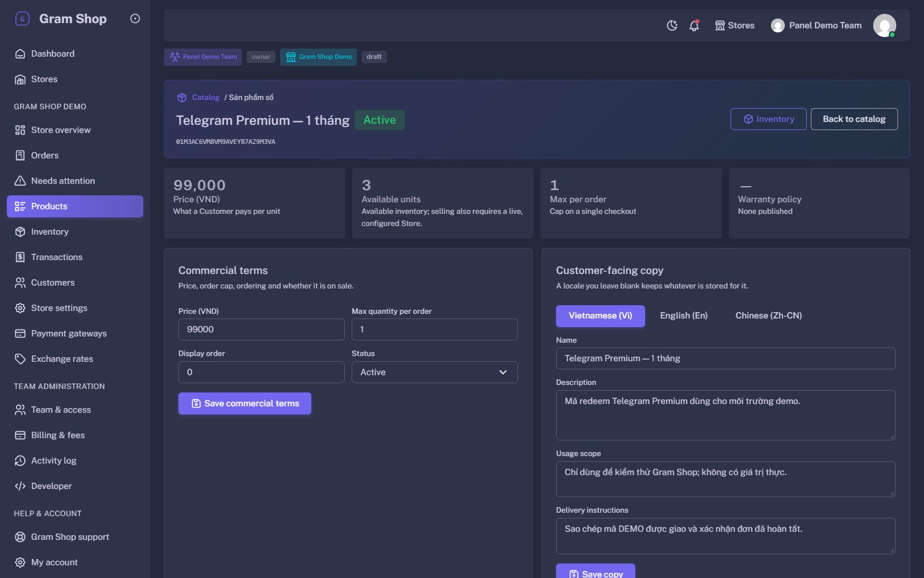Click the Catalog breadcrumb link
The height and width of the screenshot is (578, 924).
(206, 98)
